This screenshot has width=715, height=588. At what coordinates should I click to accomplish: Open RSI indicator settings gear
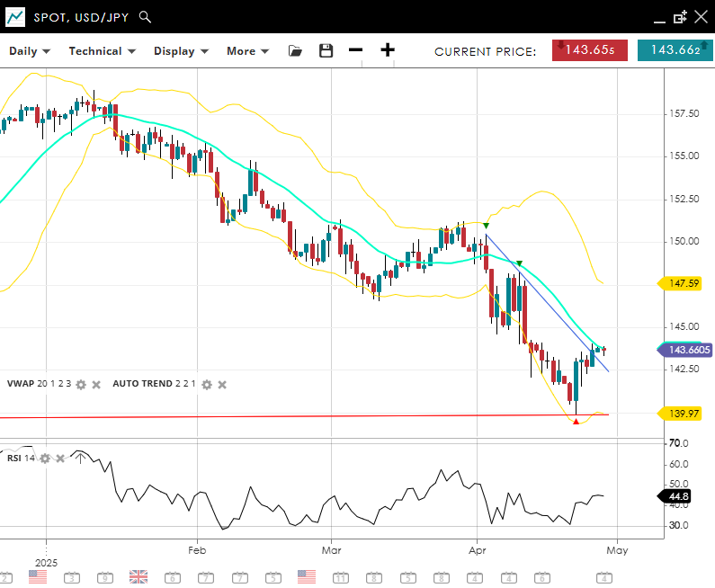(x=45, y=459)
